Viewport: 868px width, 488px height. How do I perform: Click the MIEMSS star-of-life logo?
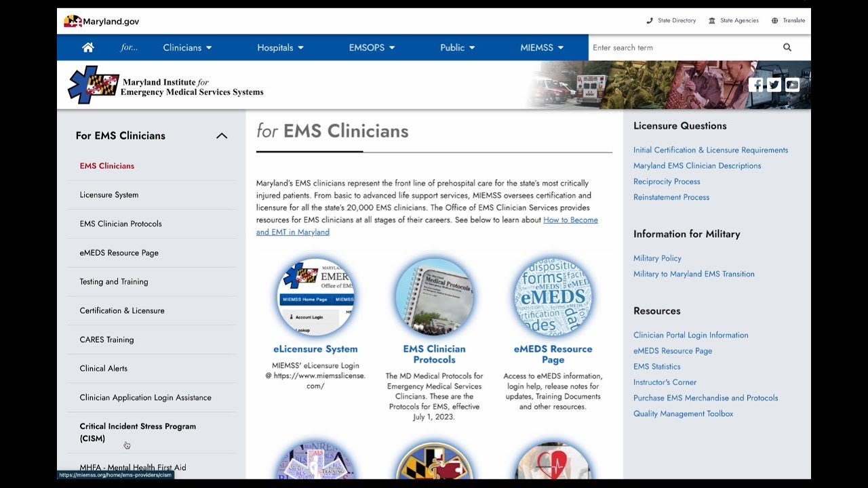point(94,85)
